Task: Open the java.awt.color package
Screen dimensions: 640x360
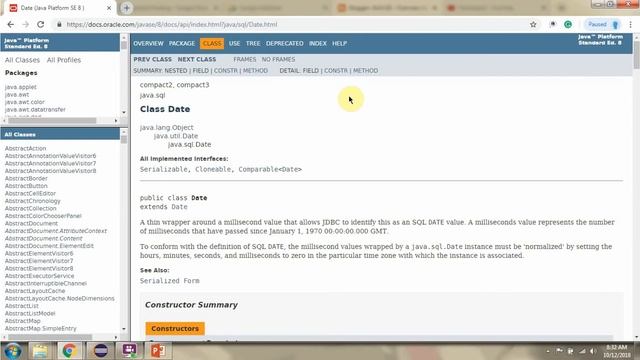Action: [24, 102]
